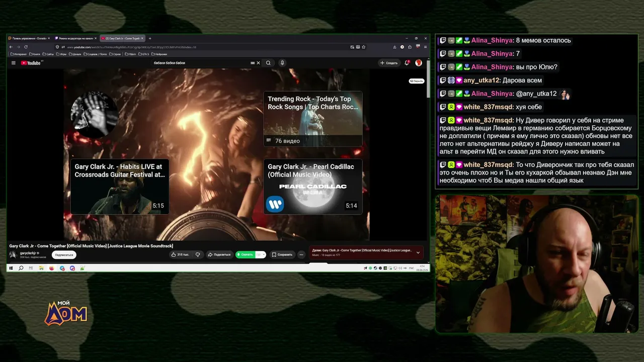
Task: Open the 'Trending Rock' playlist card
Action: tap(313, 119)
